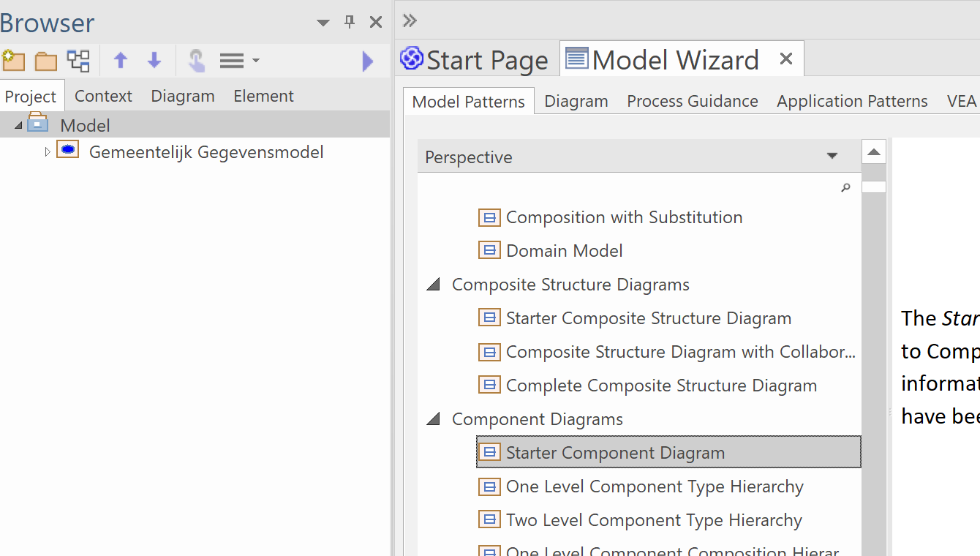
Task: Switch to the Start Page tab
Action: pyautogui.click(x=475, y=60)
